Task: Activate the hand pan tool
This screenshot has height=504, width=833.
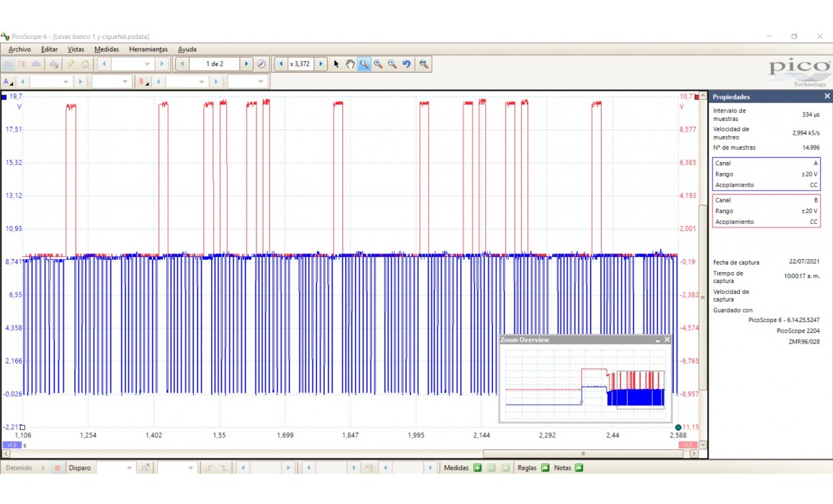Action: click(x=349, y=64)
